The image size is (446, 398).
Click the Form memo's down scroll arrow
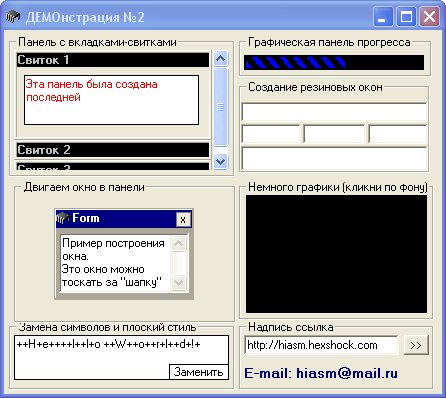pos(178,283)
